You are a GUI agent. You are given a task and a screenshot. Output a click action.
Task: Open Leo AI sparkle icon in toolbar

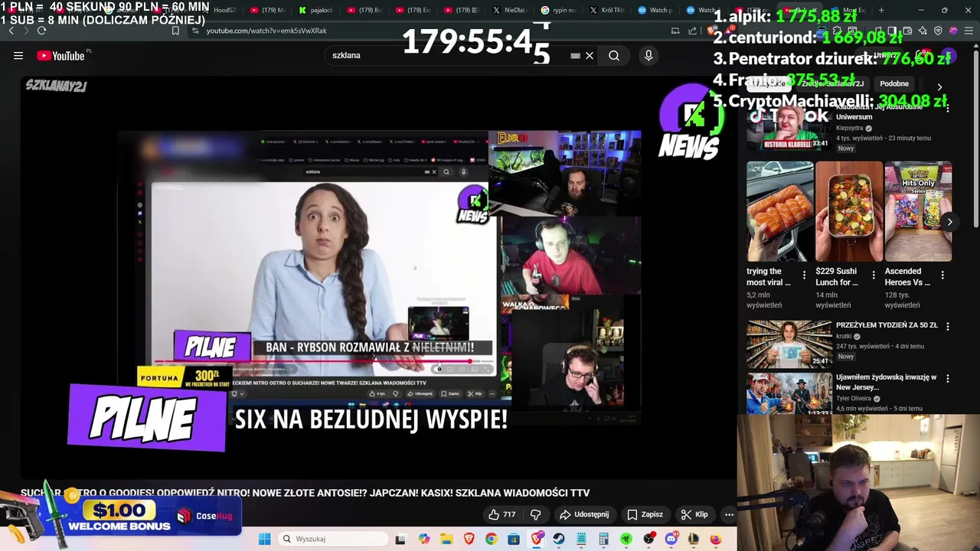coord(923,31)
